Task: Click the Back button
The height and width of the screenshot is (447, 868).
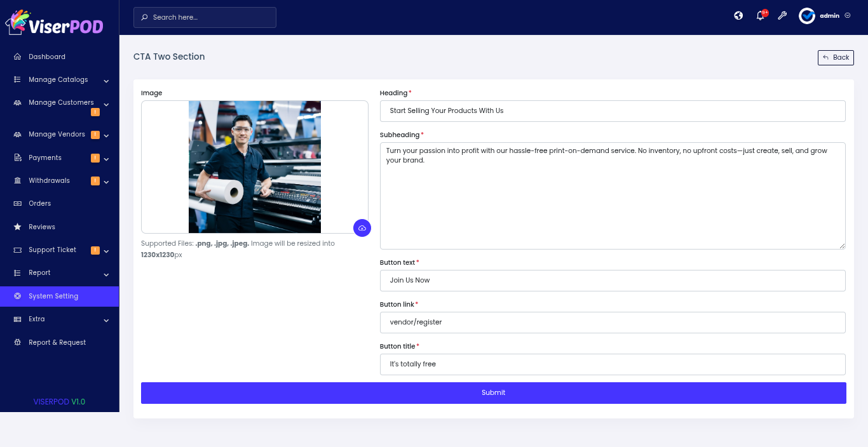Action: tap(836, 58)
